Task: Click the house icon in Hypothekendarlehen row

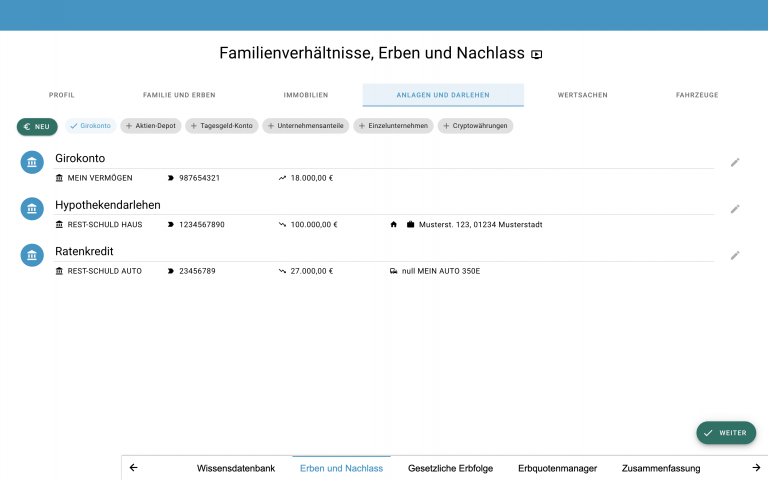Action: (x=393, y=224)
